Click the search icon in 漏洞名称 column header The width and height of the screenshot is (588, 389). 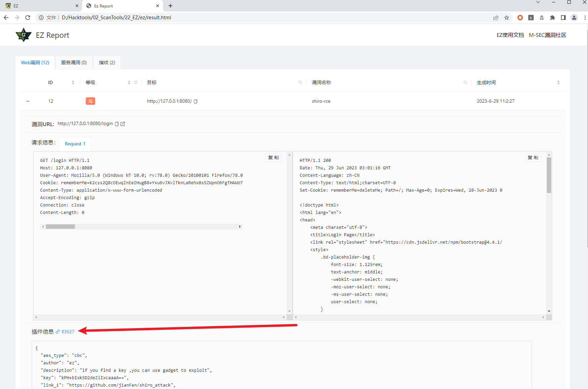point(465,82)
